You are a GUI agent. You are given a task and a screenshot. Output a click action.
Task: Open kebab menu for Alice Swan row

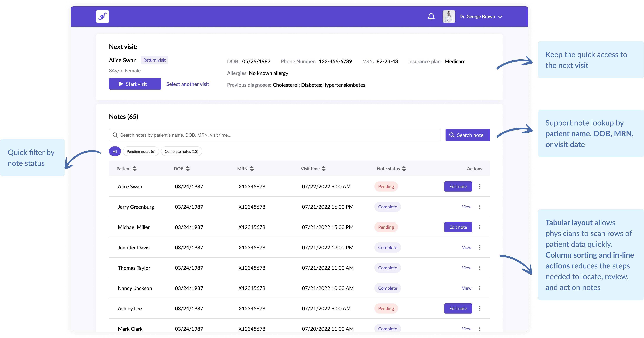(x=480, y=186)
